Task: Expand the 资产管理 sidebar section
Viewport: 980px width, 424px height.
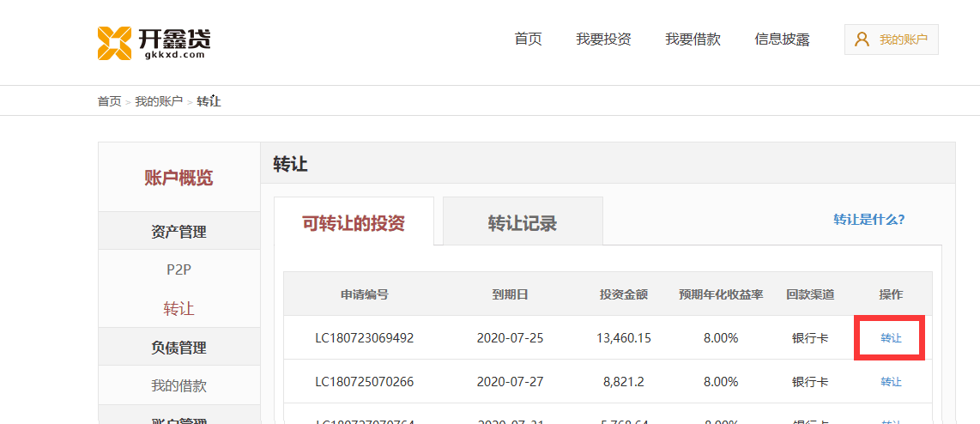Action: tap(178, 232)
